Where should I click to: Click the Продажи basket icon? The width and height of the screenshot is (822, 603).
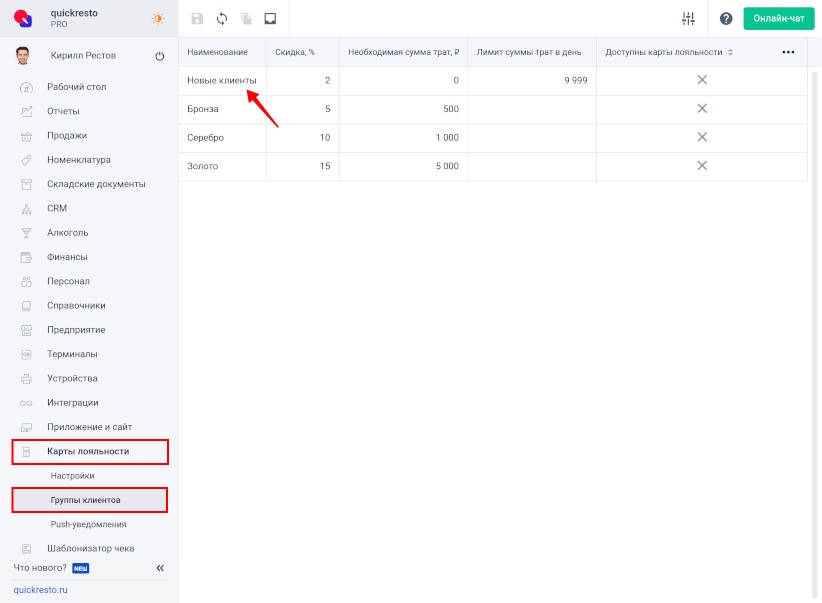coord(26,136)
